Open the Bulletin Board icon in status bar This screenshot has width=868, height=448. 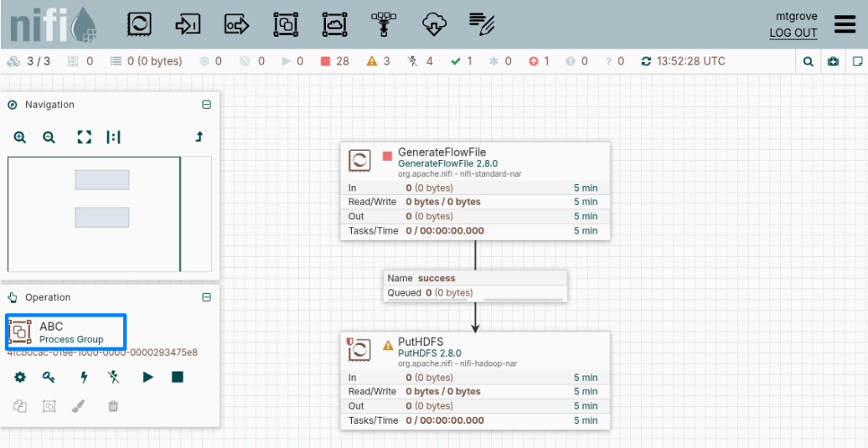pos(833,61)
